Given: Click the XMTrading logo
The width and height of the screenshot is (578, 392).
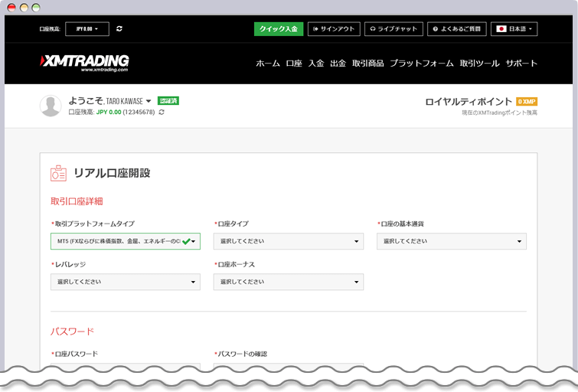Looking at the screenshot, I should 84,63.
